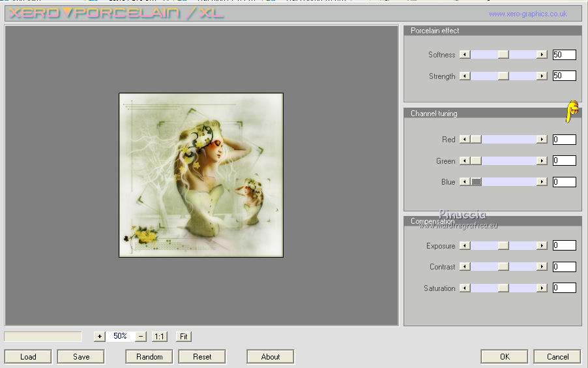Click the Blue value field
The width and height of the screenshot is (588, 368).
[565, 182]
